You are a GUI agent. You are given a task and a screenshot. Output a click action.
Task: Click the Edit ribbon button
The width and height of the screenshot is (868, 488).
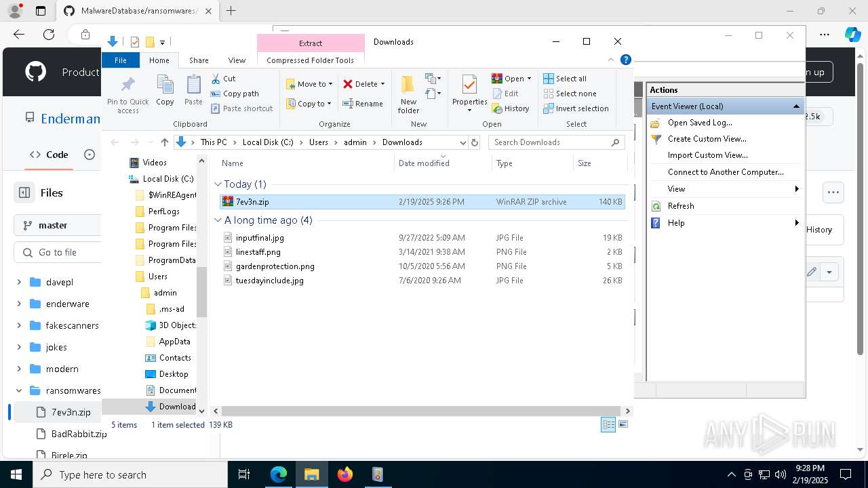[x=505, y=94]
